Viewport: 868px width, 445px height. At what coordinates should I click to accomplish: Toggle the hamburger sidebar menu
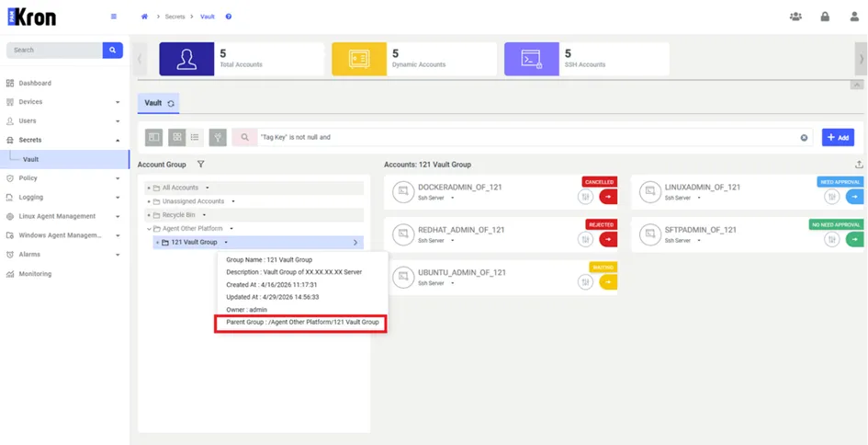[x=114, y=17]
